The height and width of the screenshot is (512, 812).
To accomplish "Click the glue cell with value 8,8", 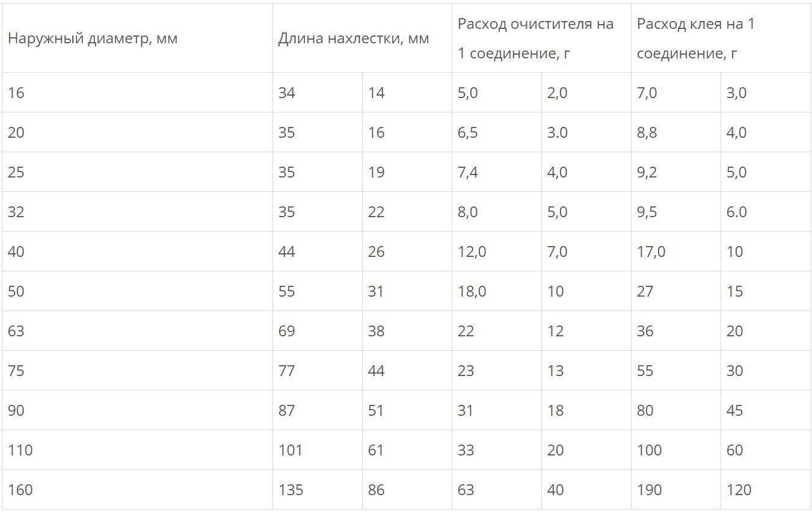I will tap(647, 132).
